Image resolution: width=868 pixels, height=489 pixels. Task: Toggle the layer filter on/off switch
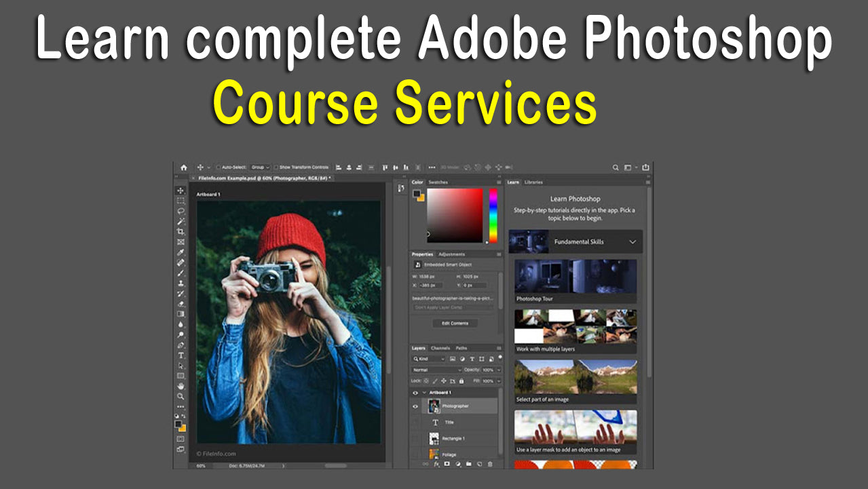[500, 357]
